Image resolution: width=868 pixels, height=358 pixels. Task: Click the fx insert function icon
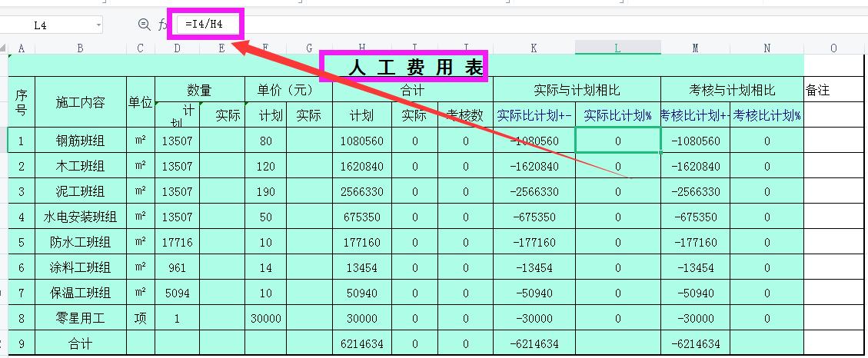click(161, 25)
